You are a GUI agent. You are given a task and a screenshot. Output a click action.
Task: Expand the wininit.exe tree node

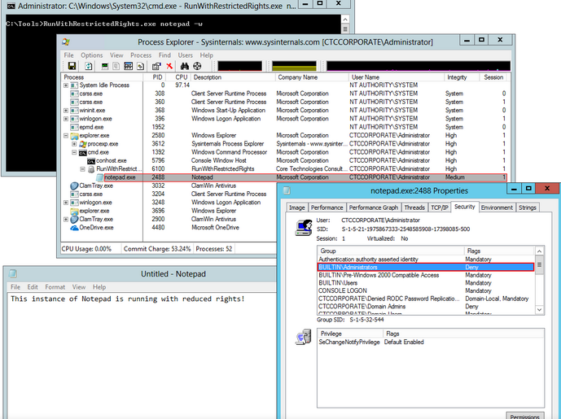(x=66, y=110)
